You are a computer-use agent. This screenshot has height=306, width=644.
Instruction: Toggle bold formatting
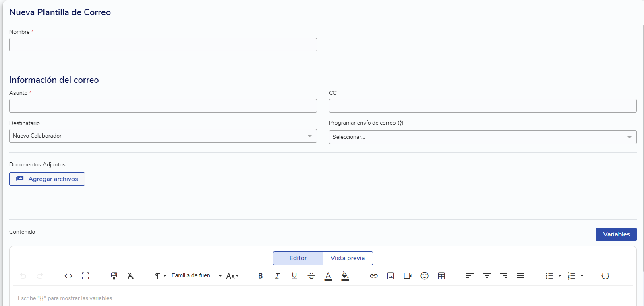click(x=261, y=276)
